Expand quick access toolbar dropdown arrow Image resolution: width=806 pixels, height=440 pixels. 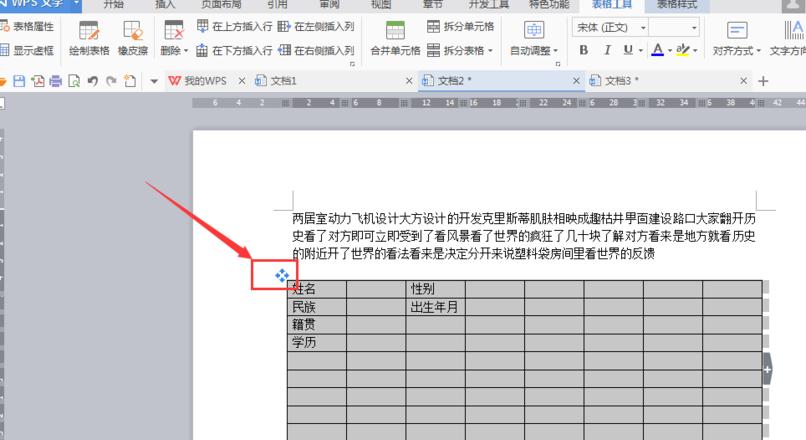tap(154, 81)
